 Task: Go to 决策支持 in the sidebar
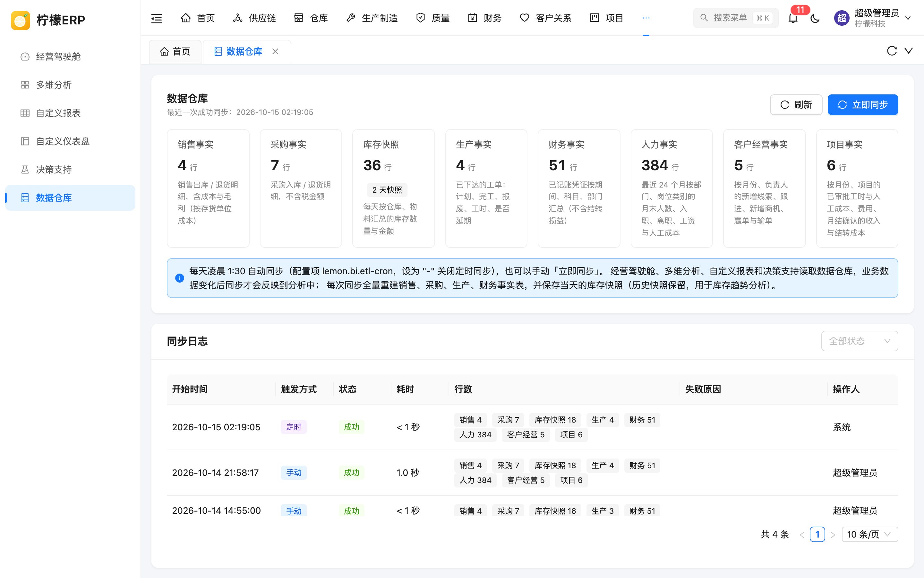pos(70,170)
